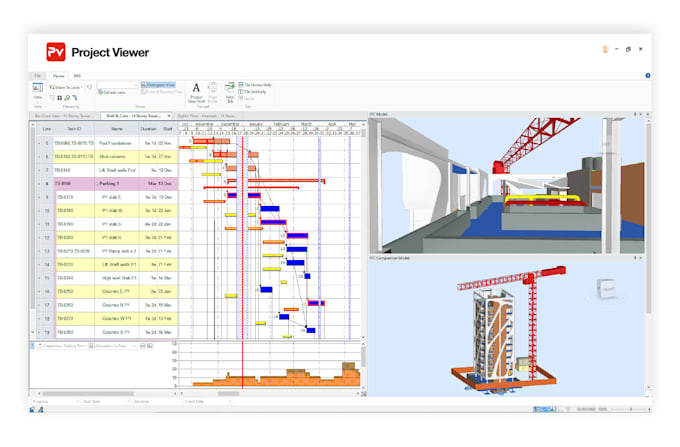Click the red Parking 1 summary bar
680x447 pixels.
tap(276, 180)
